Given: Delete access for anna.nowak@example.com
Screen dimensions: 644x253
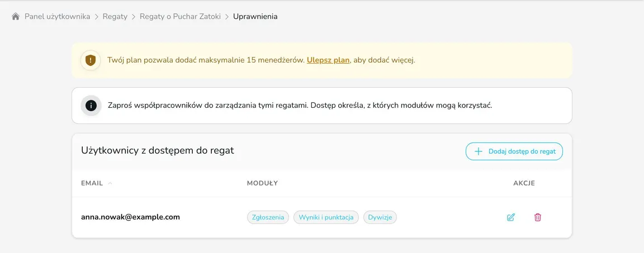Looking at the screenshot, I should click(x=538, y=217).
